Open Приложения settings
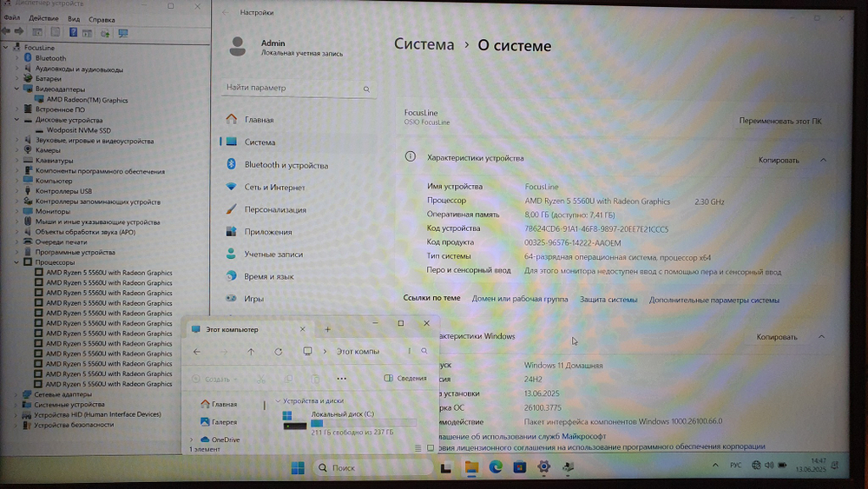The width and height of the screenshot is (868, 489). coord(268,232)
